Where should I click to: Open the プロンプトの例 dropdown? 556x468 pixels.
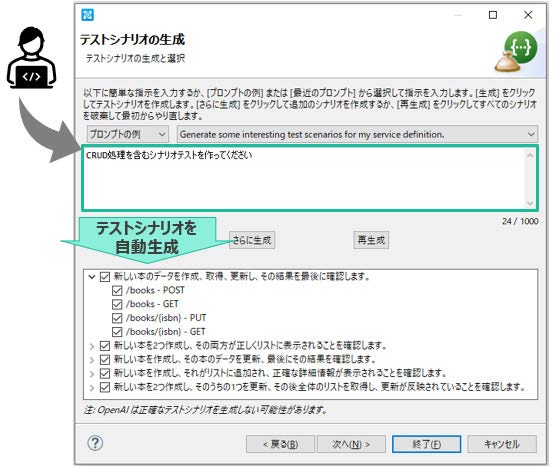pyautogui.click(x=128, y=134)
